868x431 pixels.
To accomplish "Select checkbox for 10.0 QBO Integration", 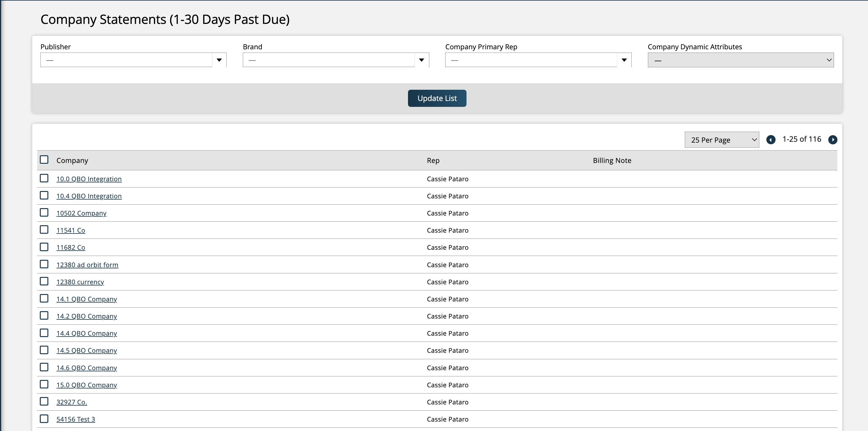I will click(44, 178).
